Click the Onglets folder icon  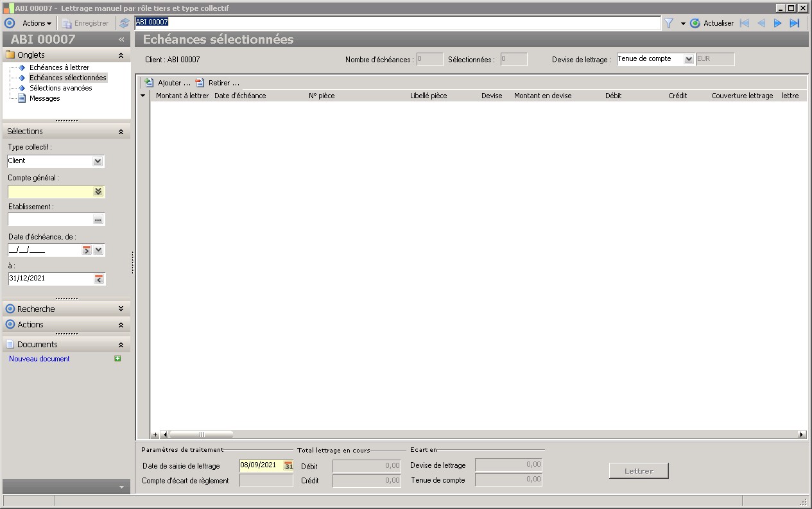tap(10, 55)
